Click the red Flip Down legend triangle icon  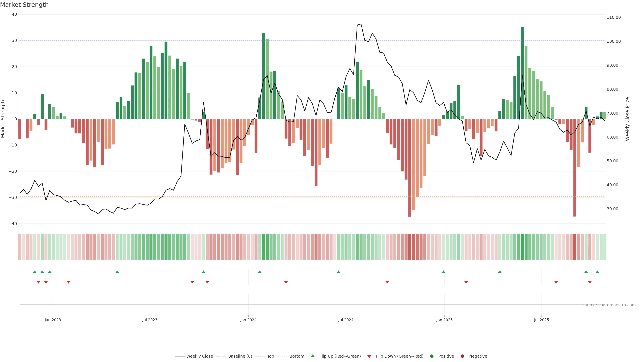pyautogui.click(x=369, y=356)
